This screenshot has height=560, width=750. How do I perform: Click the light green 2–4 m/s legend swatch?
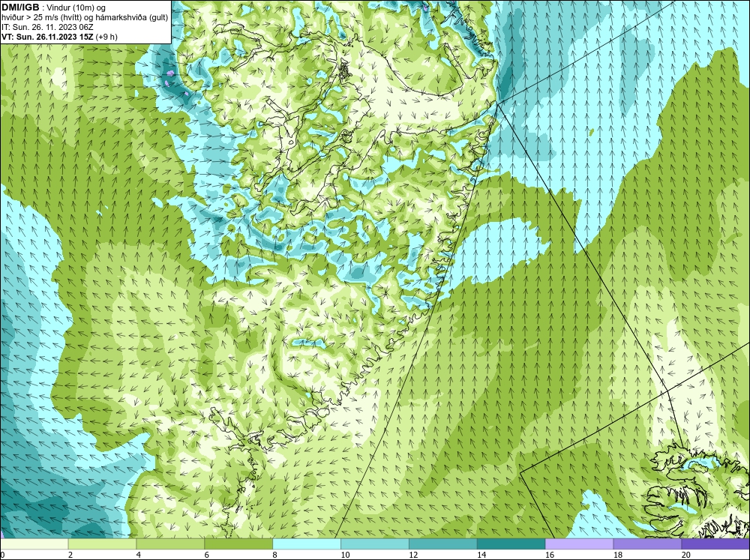click(102, 544)
